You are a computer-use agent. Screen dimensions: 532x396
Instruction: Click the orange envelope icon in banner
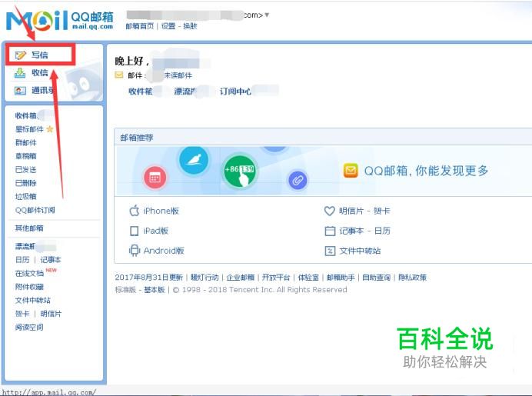pos(351,171)
